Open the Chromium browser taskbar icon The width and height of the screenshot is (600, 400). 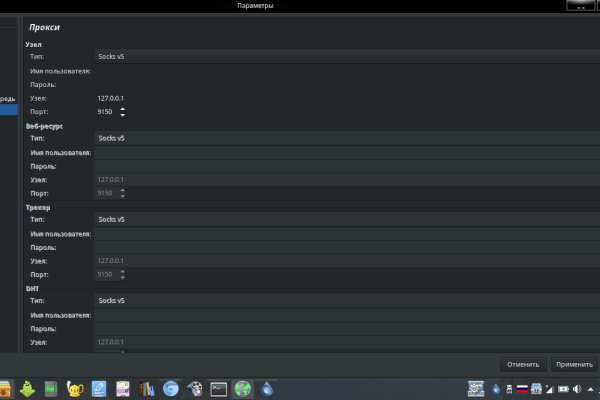[171, 389]
